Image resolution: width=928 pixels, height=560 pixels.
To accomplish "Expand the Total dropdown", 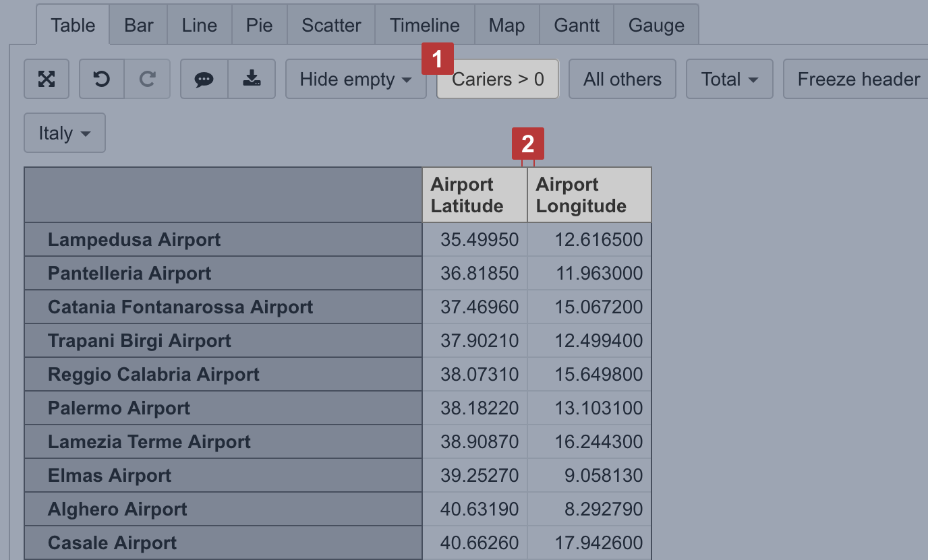I will pyautogui.click(x=729, y=80).
